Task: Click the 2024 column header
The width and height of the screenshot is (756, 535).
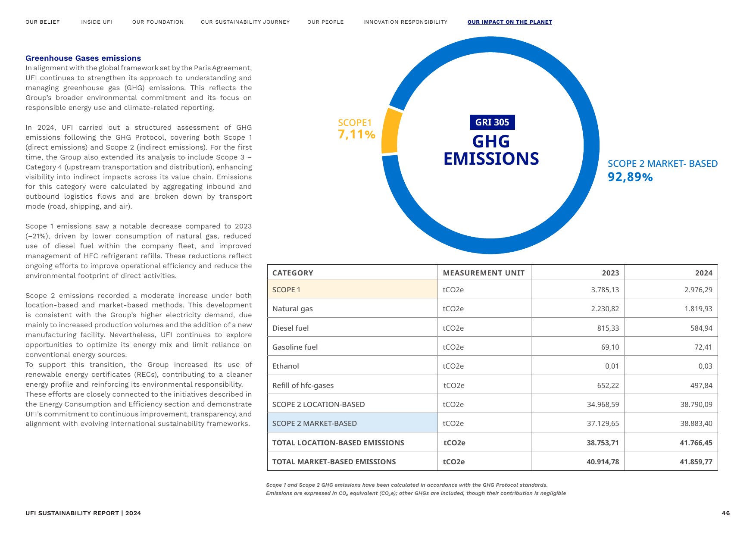Action: click(704, 273)
